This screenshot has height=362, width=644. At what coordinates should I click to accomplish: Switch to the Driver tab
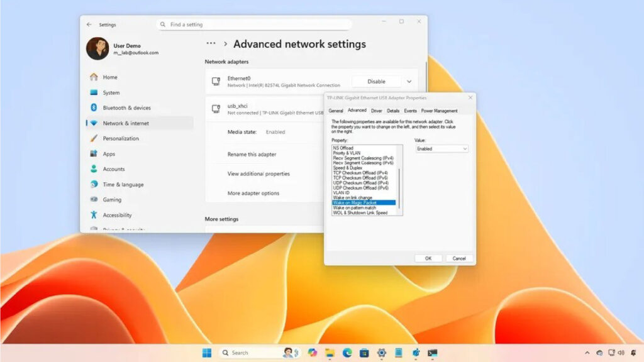coord(376,111)
